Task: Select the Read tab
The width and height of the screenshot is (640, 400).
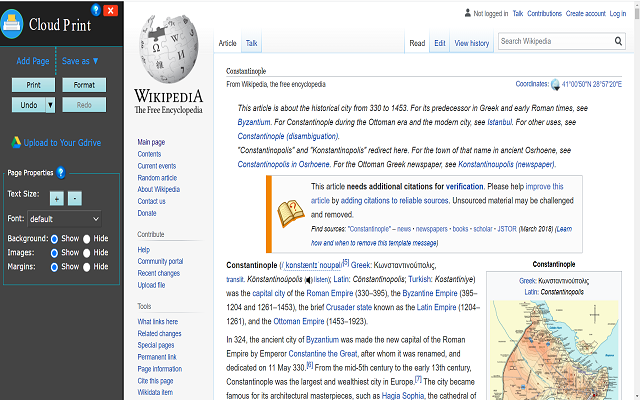Action: click(x=417, y=43)
